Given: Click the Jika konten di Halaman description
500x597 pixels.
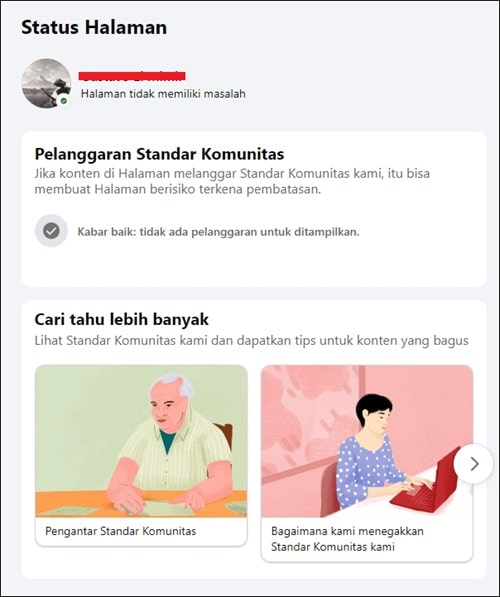Looking at the screenshot, I should (x=232, y=181).
